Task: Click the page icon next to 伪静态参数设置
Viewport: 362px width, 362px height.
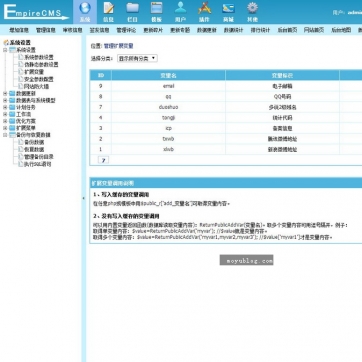Action: (x=21, y=64)
